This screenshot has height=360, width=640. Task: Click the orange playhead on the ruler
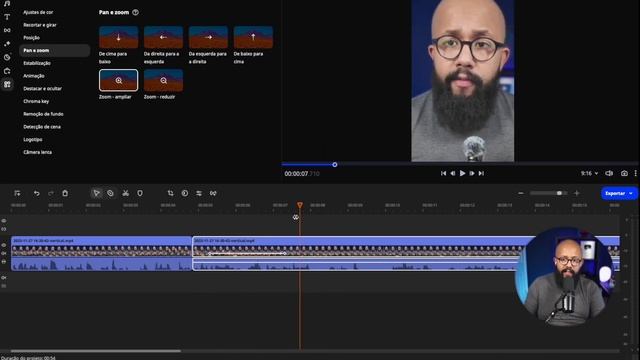[x=300, y=205]
